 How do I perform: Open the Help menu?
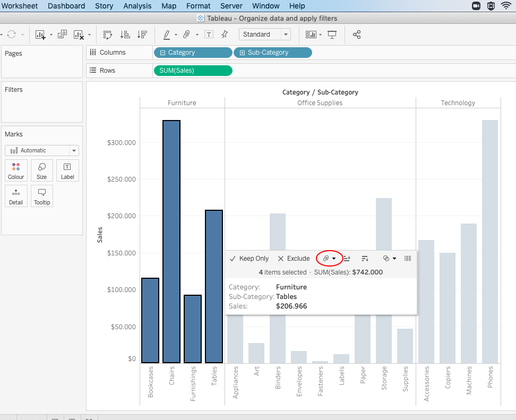tap(297, 6)
